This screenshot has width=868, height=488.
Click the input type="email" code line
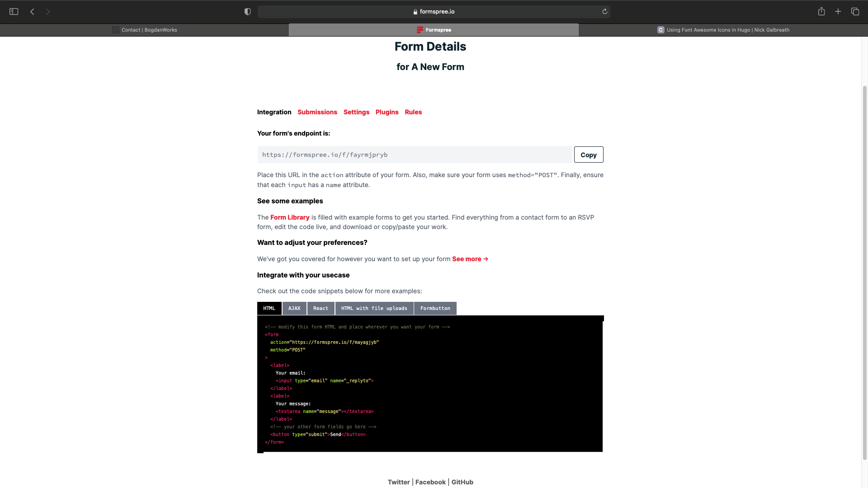(x=325, y=381)
